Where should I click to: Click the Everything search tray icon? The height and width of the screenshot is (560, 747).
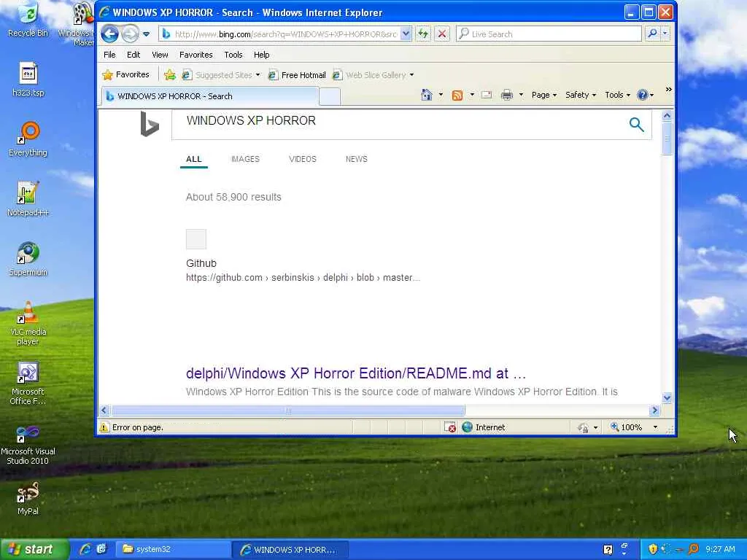click(x=693, y=549)
